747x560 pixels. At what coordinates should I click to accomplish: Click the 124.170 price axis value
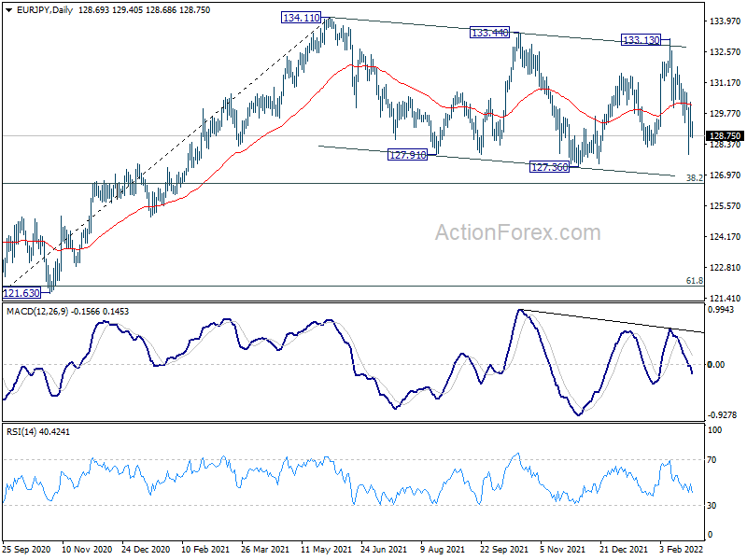click(726, 237)
